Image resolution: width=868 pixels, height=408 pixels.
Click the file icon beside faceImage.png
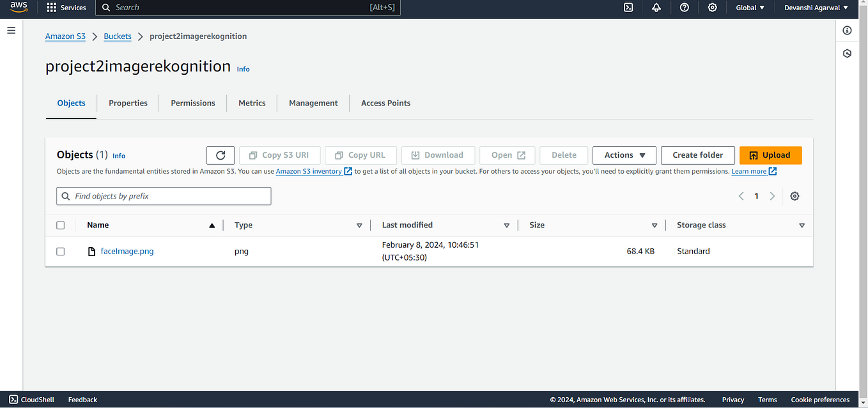click(x=91, y=252)
